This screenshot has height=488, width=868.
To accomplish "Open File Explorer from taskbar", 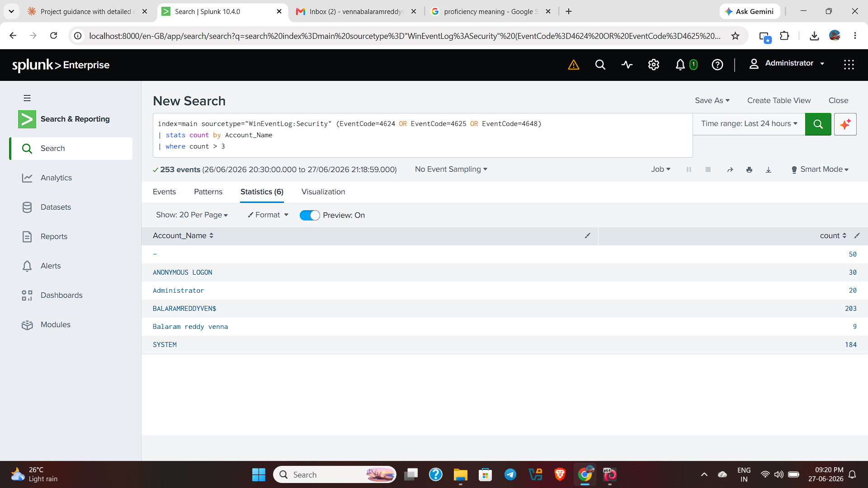I will [x=460, y=474].
